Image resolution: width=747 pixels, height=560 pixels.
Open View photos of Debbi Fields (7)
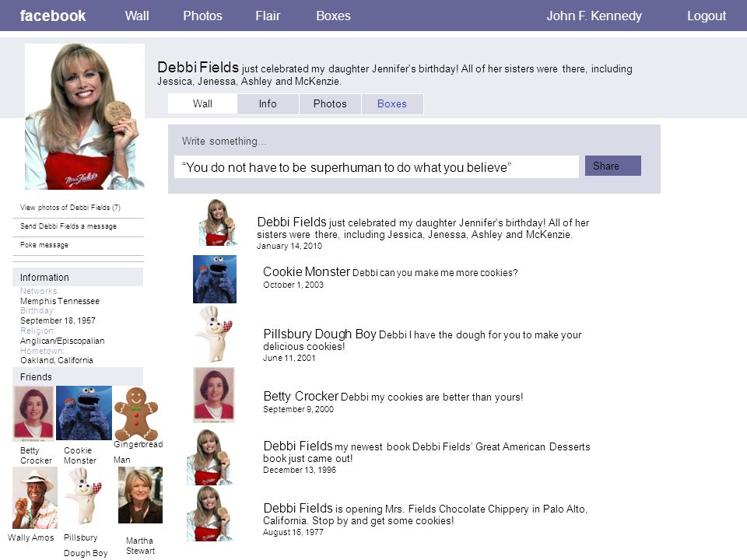pyautogui.click(x=70, y=208)
